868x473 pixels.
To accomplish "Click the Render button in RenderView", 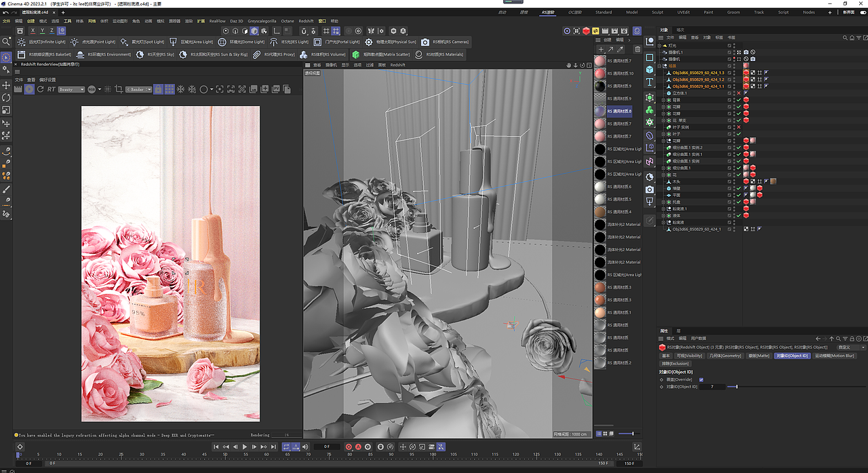I will 28,90.
